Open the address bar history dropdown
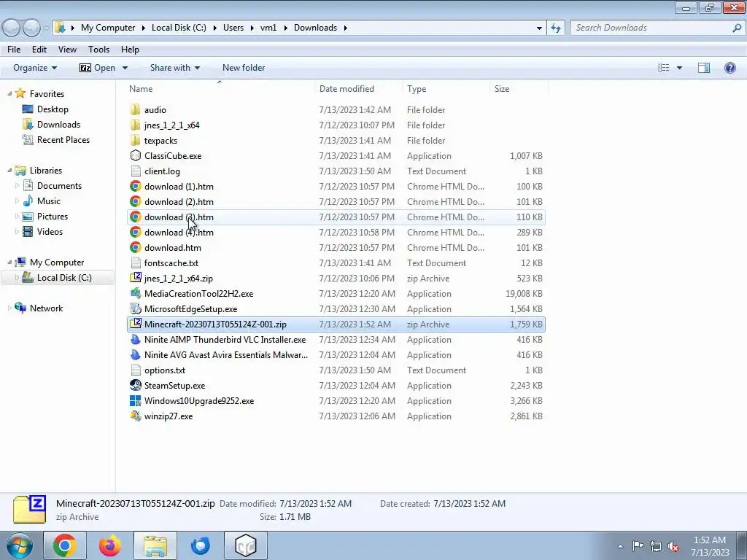 [539, 28]
